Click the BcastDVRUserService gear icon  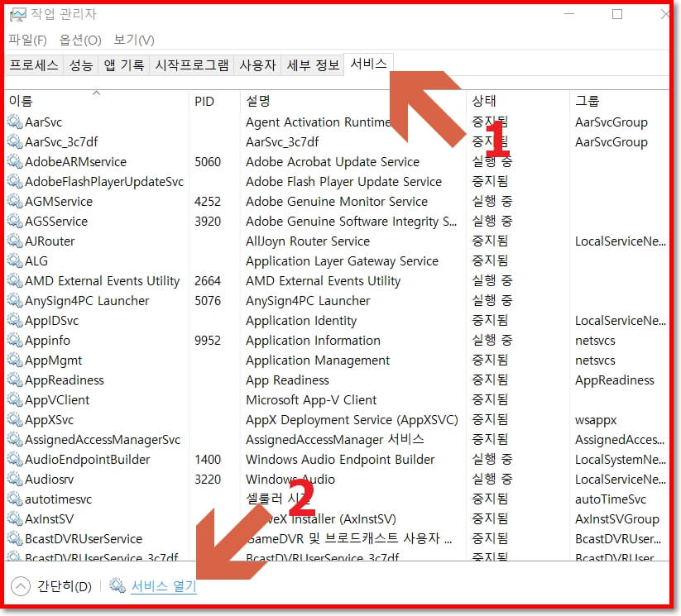tap(15, 539)
